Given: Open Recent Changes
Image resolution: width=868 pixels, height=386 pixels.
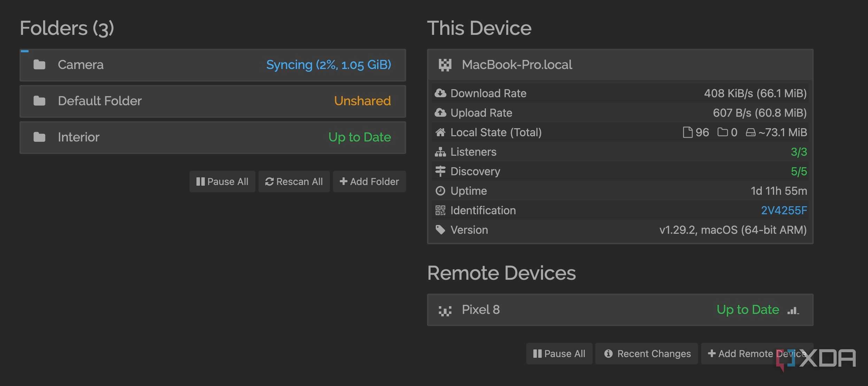Looking at the screenshot, I should pos(647,354).
